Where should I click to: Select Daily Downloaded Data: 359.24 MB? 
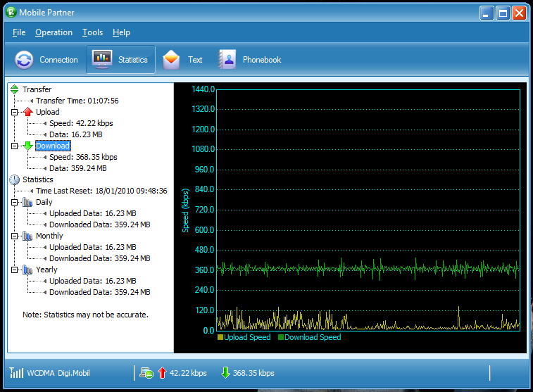(x=100, y=225)
